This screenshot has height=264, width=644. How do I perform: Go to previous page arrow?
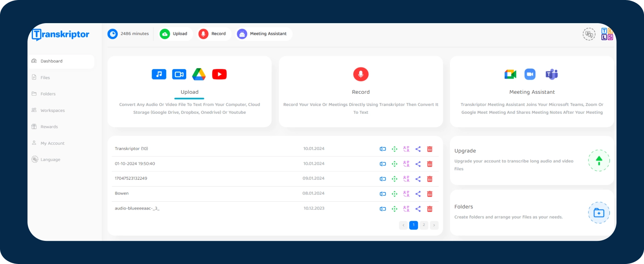[x=403, y=225]
